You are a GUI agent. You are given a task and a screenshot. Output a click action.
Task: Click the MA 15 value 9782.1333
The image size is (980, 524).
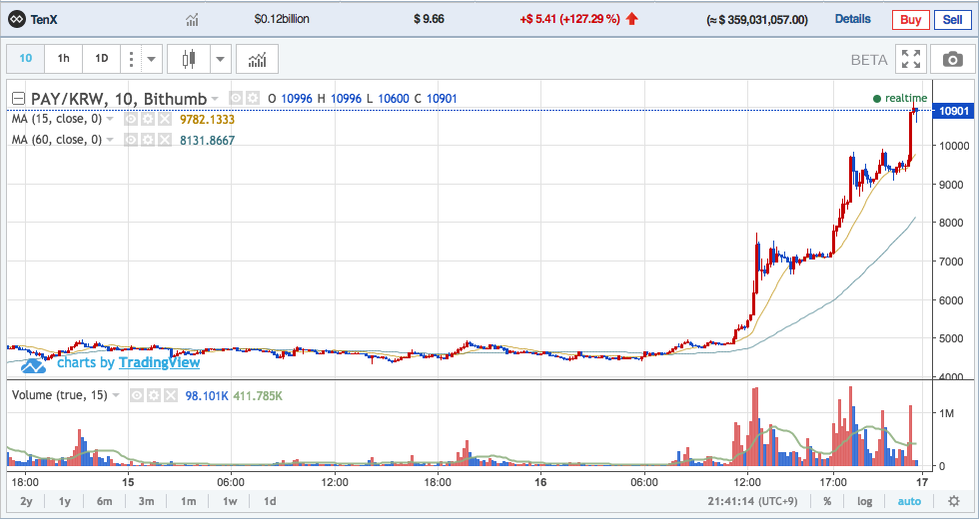coord(208,120)
